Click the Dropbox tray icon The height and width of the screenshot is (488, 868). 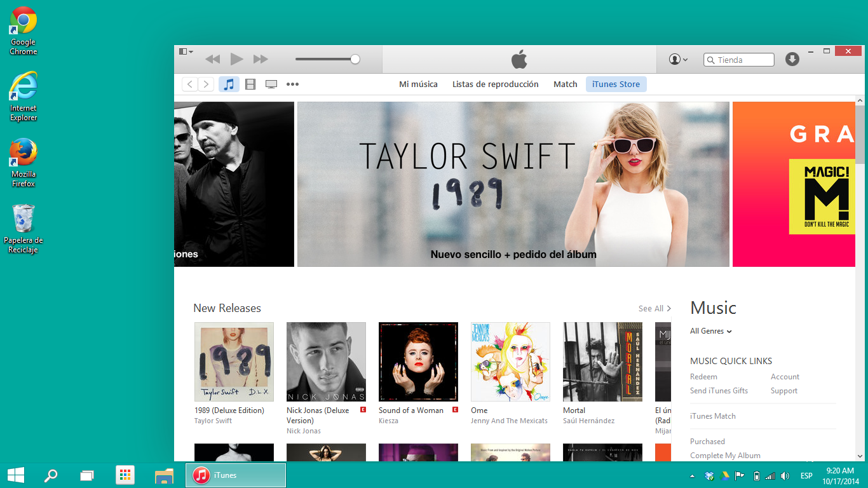point(709,476)
